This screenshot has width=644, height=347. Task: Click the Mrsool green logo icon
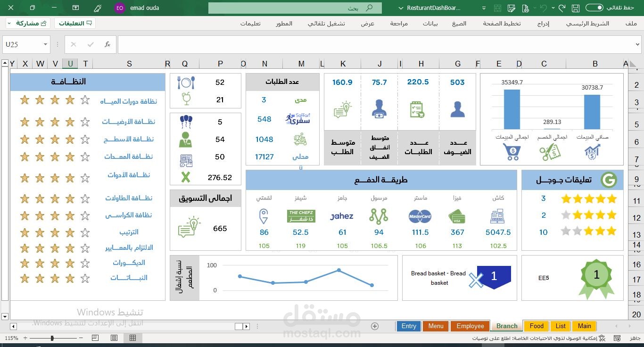(378, 216)
